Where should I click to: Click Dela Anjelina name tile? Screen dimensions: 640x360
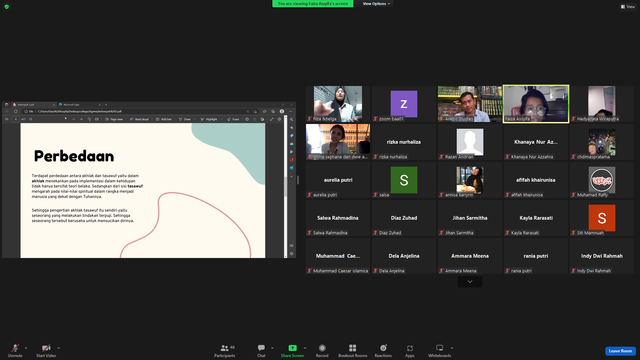(404, 256)
